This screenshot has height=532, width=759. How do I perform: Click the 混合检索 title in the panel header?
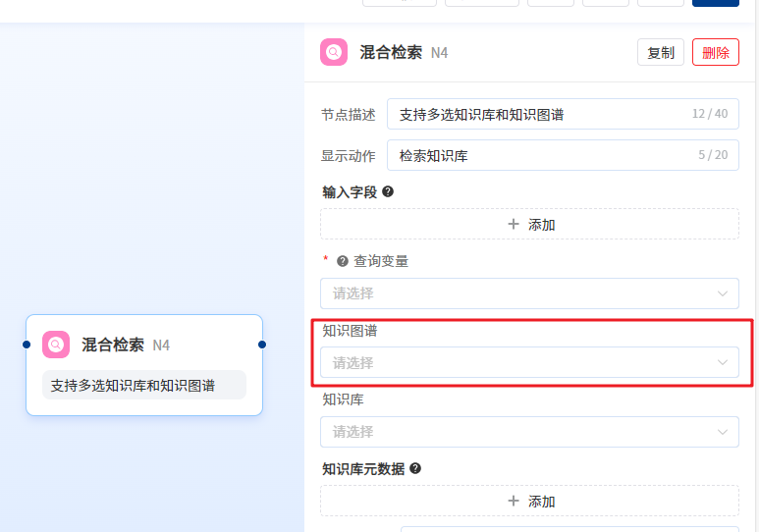391,52
